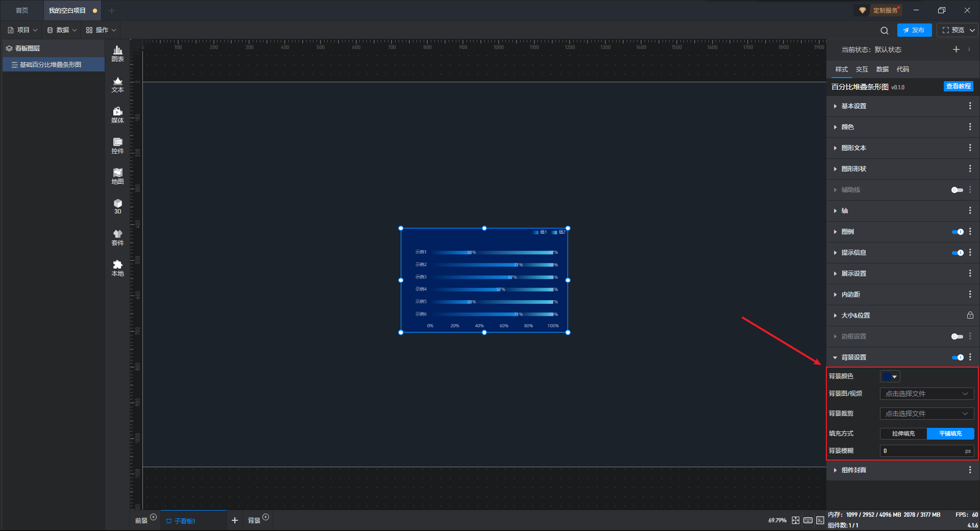The height and width of the screenshot is (531, 980).
Task: Open the 3D components panel
Action: pos(117,206)
